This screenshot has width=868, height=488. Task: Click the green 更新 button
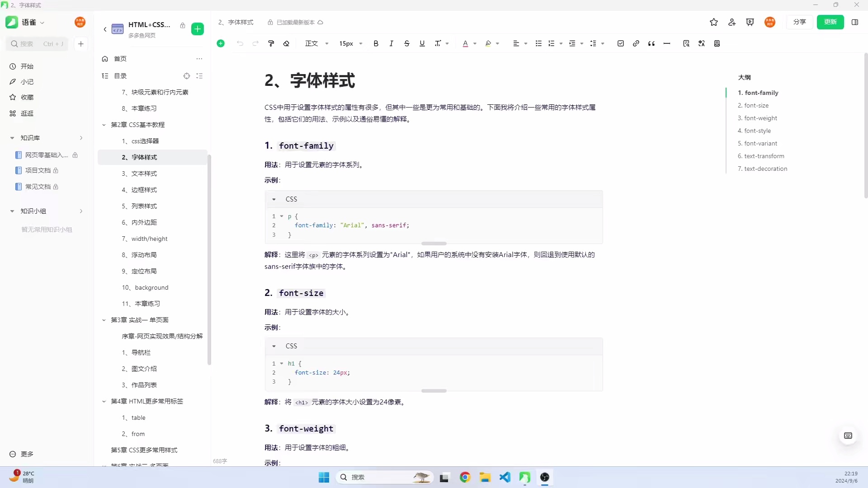point(830,22)
